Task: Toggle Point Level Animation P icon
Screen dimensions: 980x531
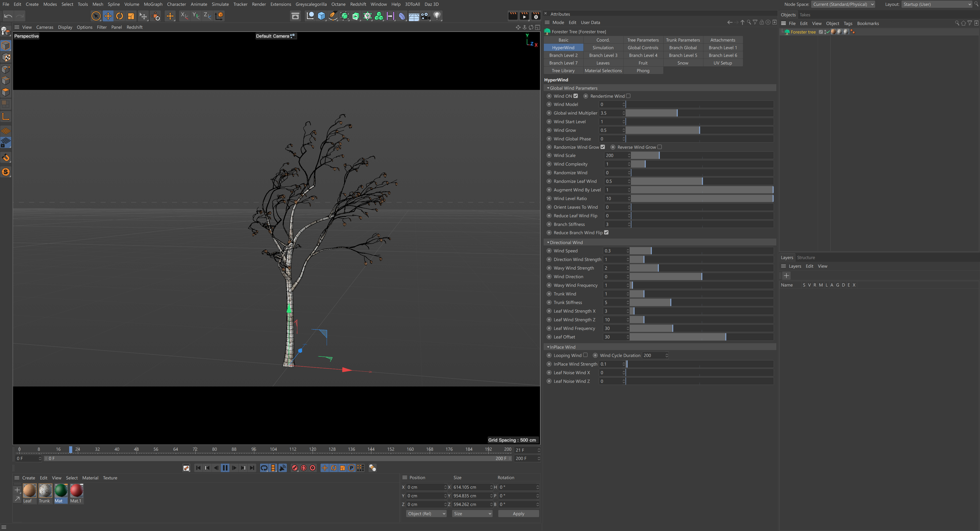Action: tap(351, 468)
